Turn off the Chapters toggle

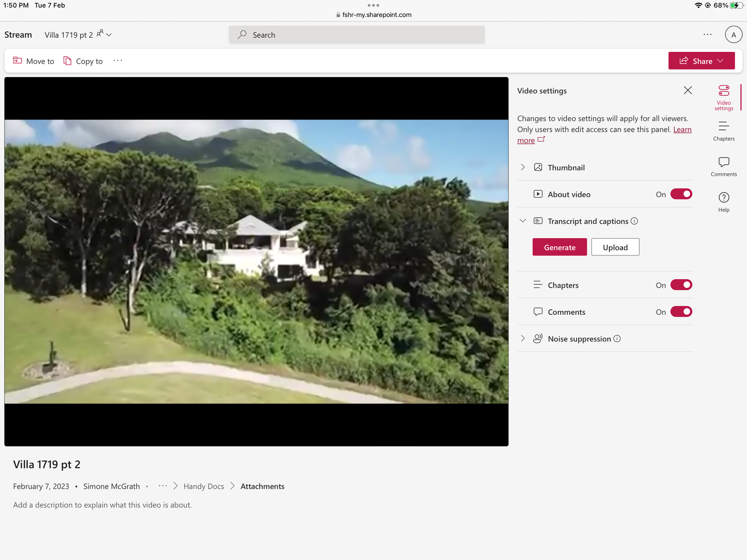point(681,285)
